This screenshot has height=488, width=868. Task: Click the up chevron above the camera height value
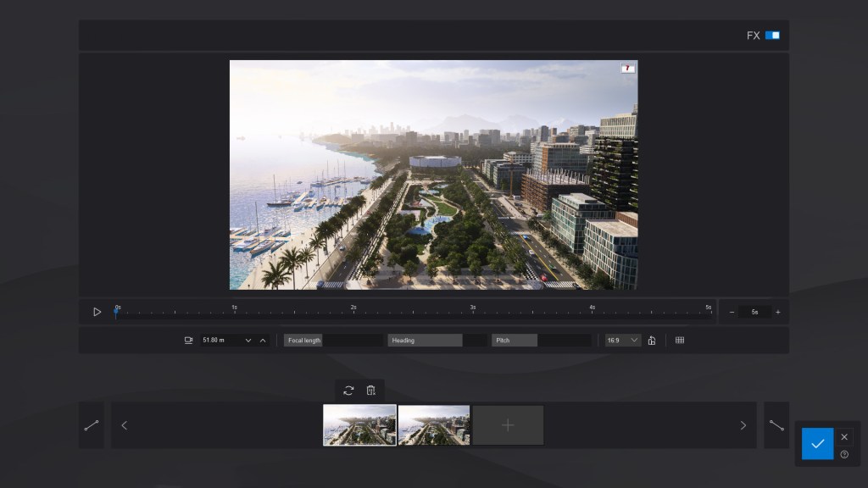[263, 340]
